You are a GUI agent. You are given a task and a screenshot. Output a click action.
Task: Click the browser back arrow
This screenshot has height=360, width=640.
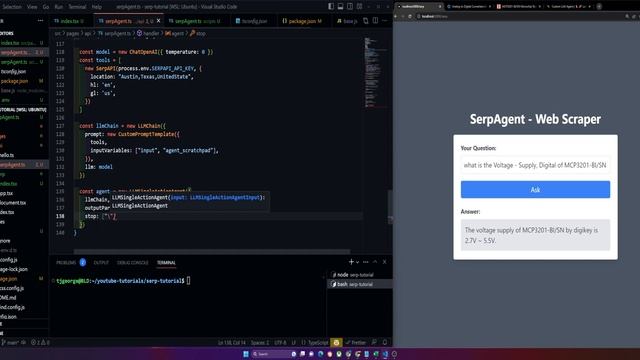coord(396,16)
